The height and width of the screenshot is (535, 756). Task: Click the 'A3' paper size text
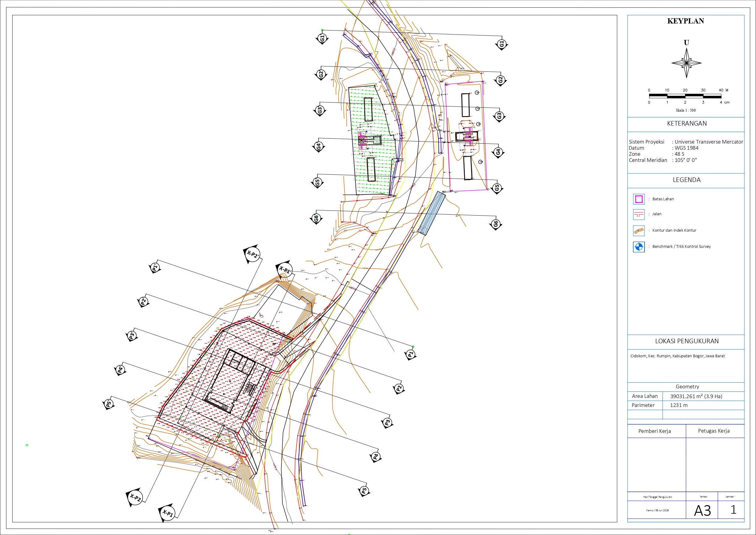(x=702, y=511)
